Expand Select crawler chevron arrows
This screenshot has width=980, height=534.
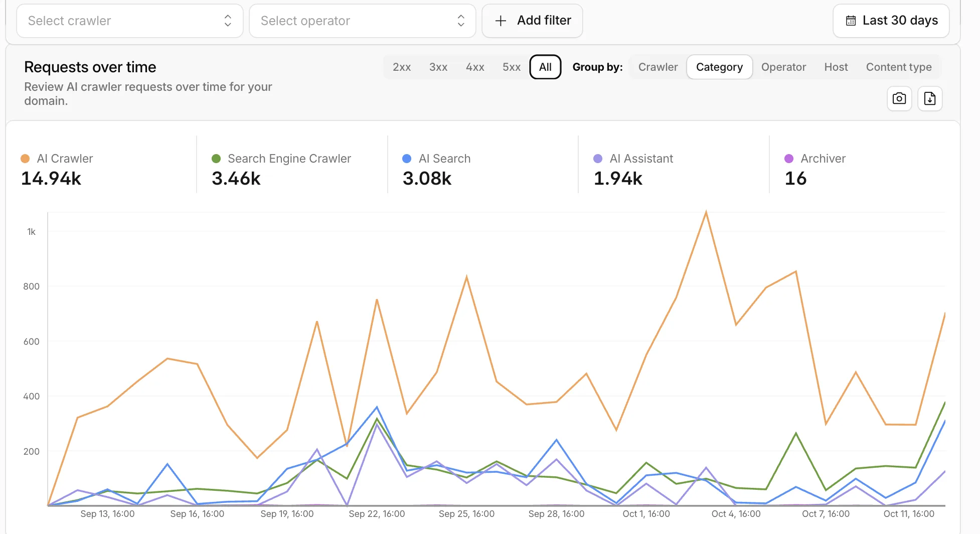[228, 21]
